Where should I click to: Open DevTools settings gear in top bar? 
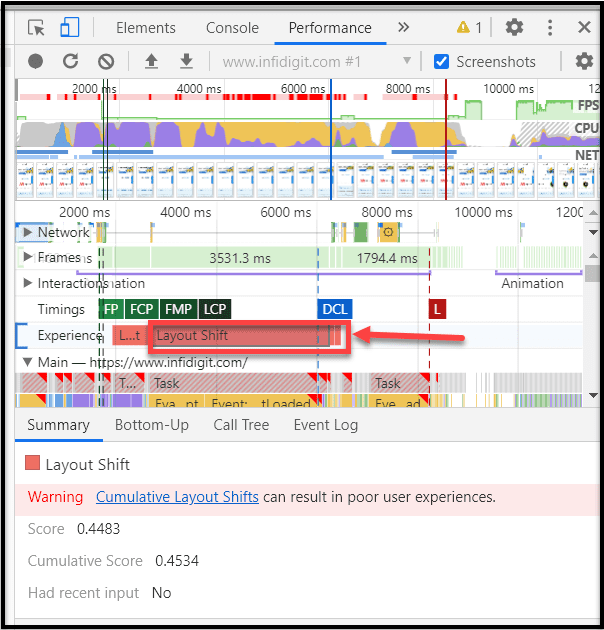tap(514, 27)
